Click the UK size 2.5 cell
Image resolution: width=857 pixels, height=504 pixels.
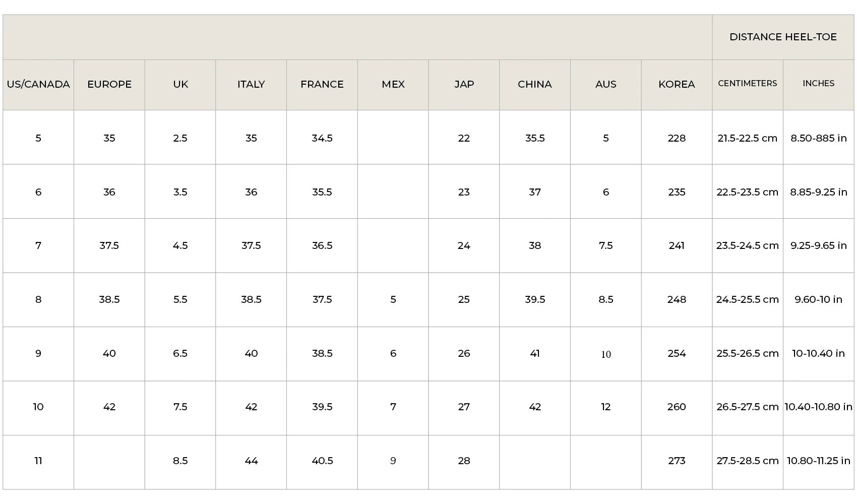[180, 138]
